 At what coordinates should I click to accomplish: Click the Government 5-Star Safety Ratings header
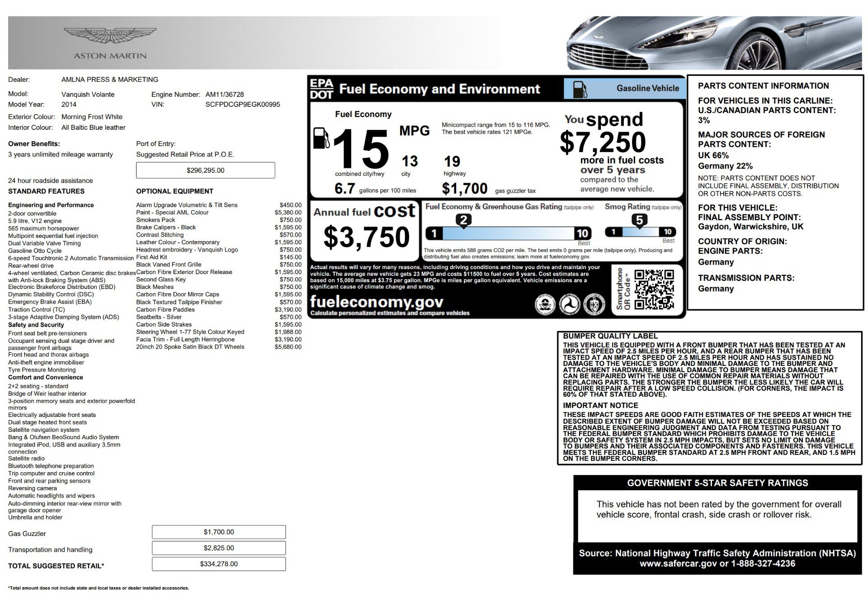tap(717, 483)
